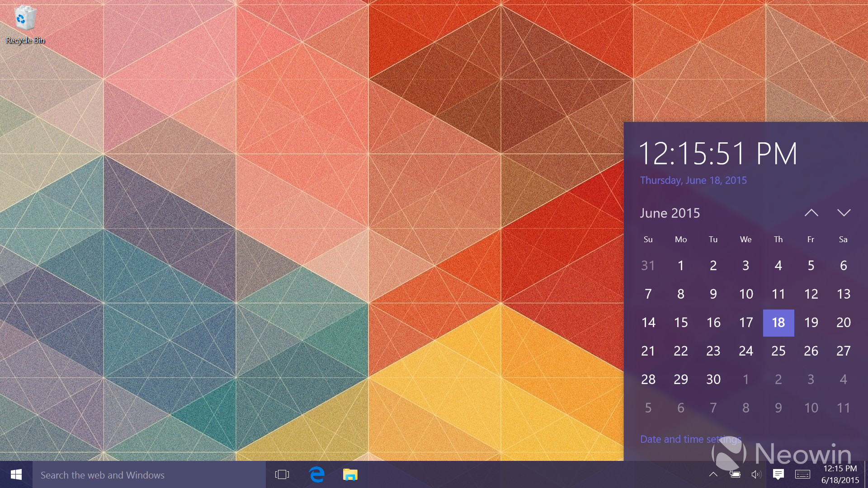Viewport: 868px width, 488px height.
Task: Select June 25 in the calendar
Action: [778, 351]
